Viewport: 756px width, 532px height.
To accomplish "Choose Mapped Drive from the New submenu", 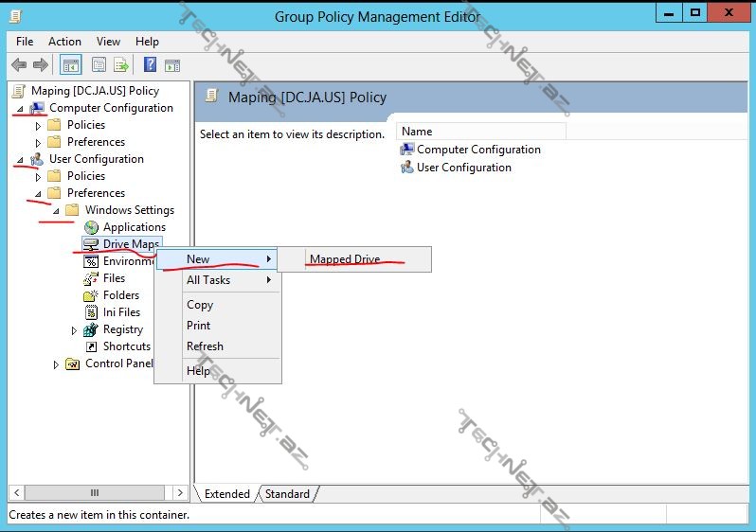I will (x=345, y=259).
